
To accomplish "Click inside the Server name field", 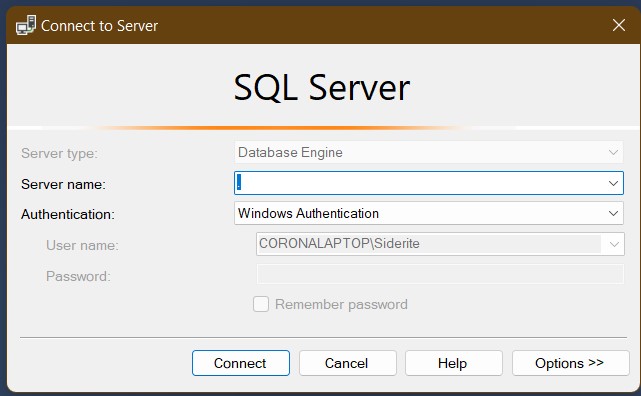I will coord(421,183).
